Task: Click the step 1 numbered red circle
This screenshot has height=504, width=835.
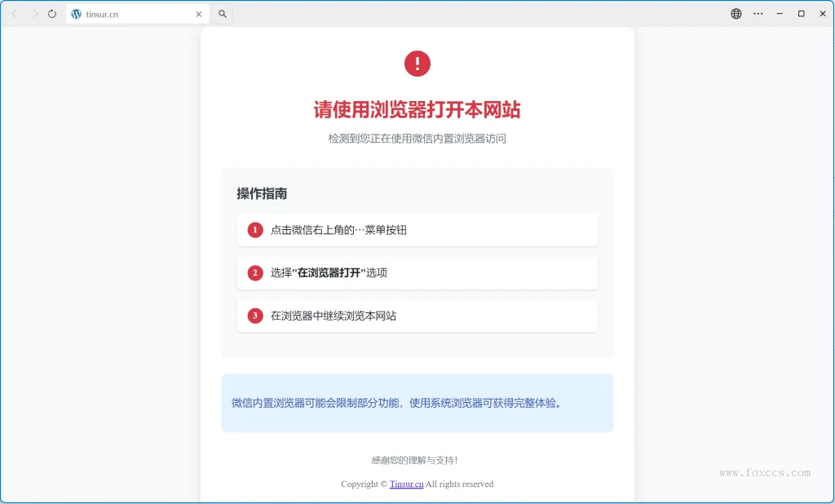Action: [x=254, y=230]
